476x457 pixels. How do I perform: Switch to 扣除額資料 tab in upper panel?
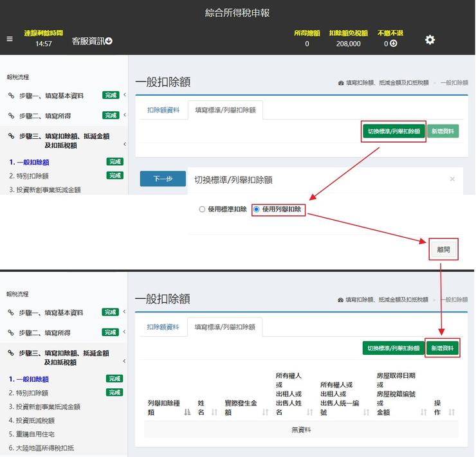(163, 111)
